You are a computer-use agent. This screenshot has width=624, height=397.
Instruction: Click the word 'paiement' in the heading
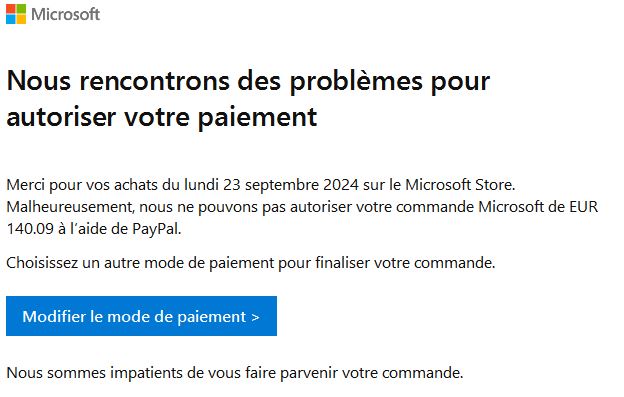pos(257,117)
